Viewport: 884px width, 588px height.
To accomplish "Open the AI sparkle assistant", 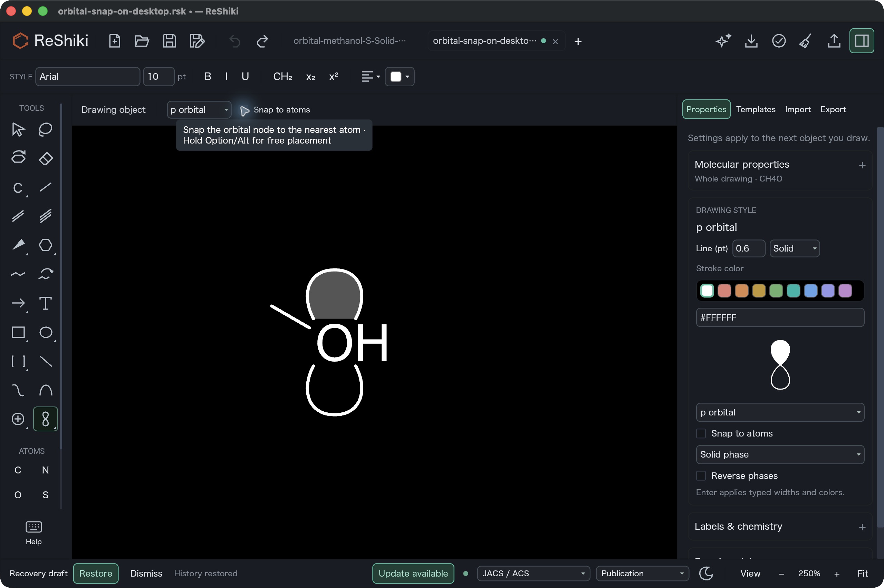I will [x=723, y=41].
